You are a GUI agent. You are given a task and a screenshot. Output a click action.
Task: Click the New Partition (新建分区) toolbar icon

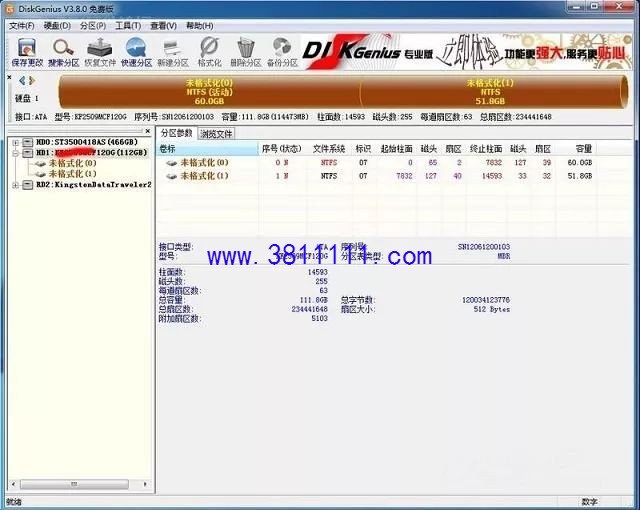point(173,48)
